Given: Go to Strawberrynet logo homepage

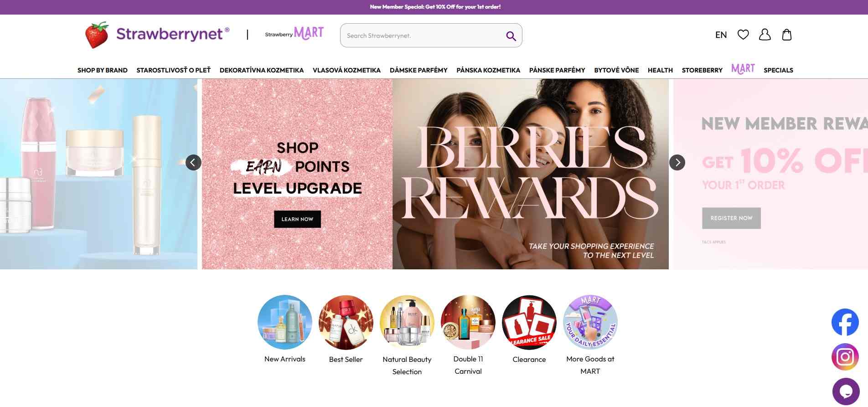Looking at the screenshot, I should click(x=157, y=35).
